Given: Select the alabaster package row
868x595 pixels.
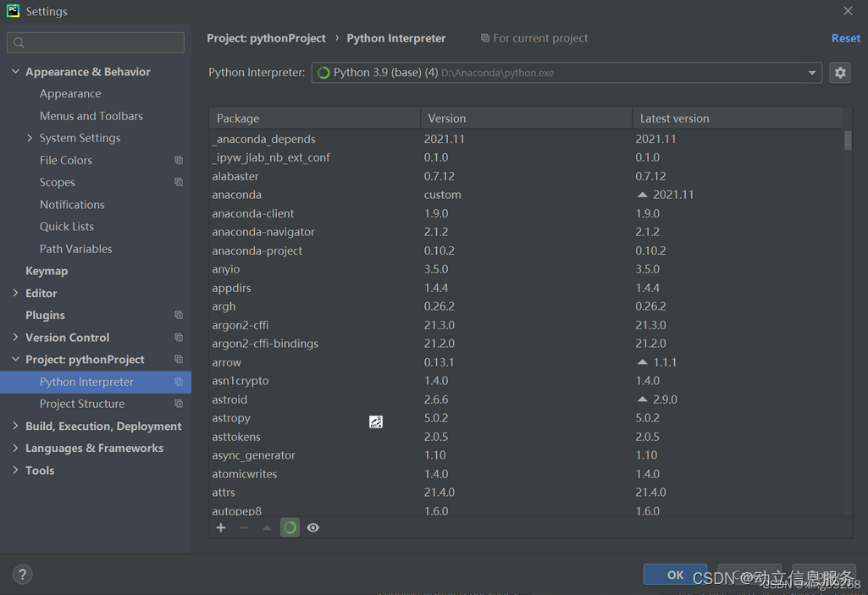Looking at the screenshot, I should pos(526,176).
